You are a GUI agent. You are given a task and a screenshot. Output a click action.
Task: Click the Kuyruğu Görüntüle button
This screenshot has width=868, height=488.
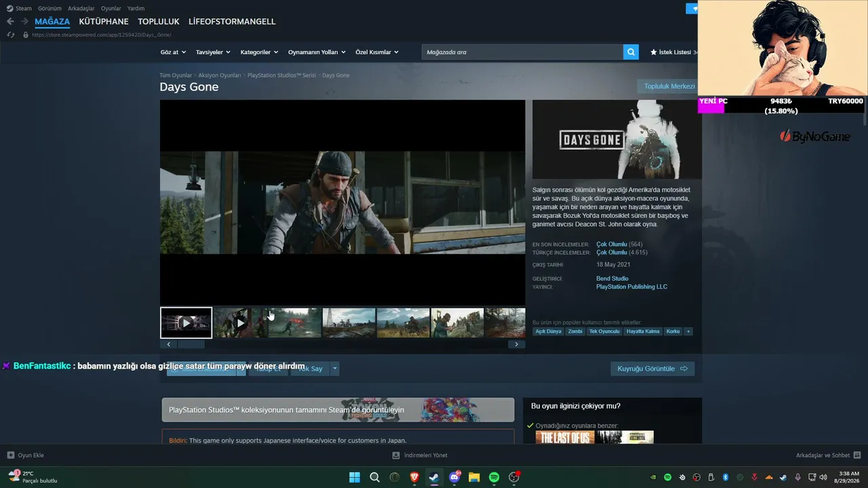tap(652, 369)
